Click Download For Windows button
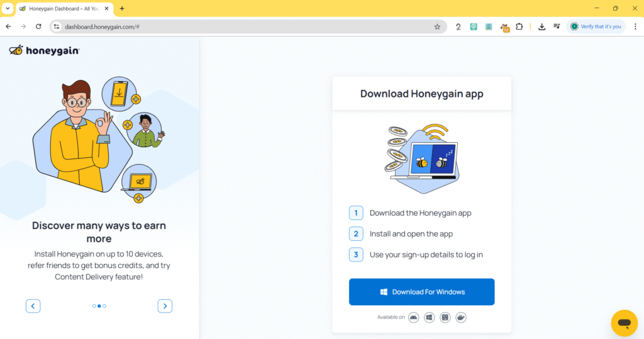 (x=422, y=292)
